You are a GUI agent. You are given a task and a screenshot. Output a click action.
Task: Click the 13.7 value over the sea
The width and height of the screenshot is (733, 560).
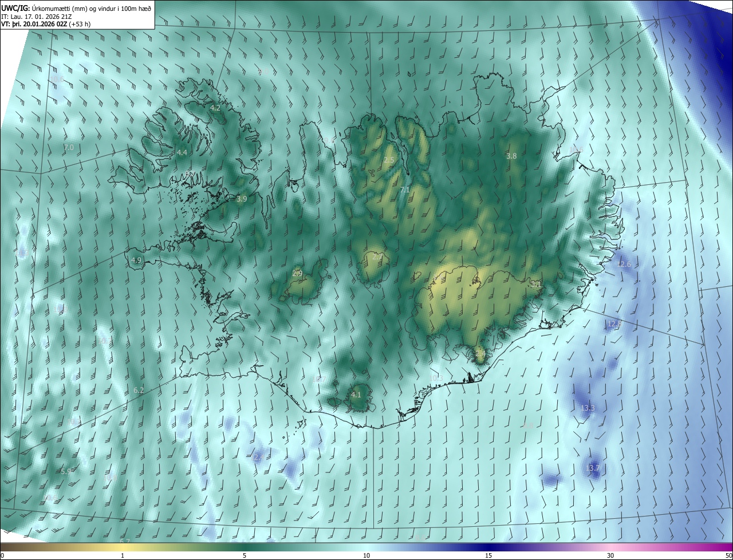tap(593, 468)
